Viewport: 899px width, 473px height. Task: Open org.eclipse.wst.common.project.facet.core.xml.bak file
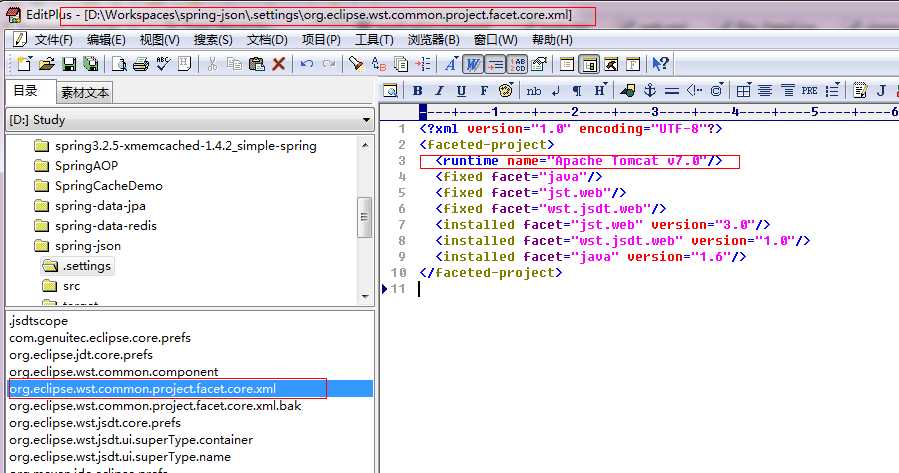pos(155,406)
